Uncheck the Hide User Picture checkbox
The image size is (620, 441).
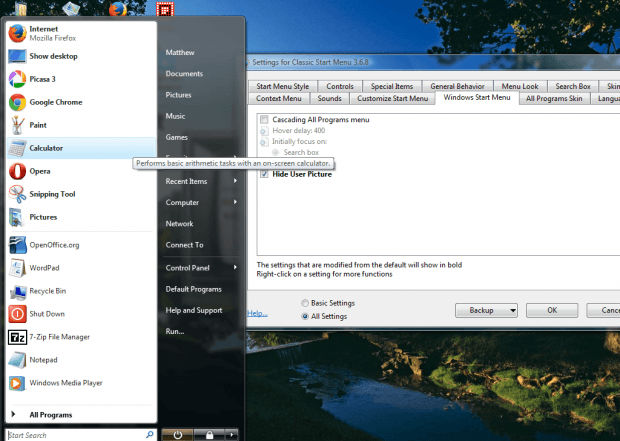[x=264, y=174]
